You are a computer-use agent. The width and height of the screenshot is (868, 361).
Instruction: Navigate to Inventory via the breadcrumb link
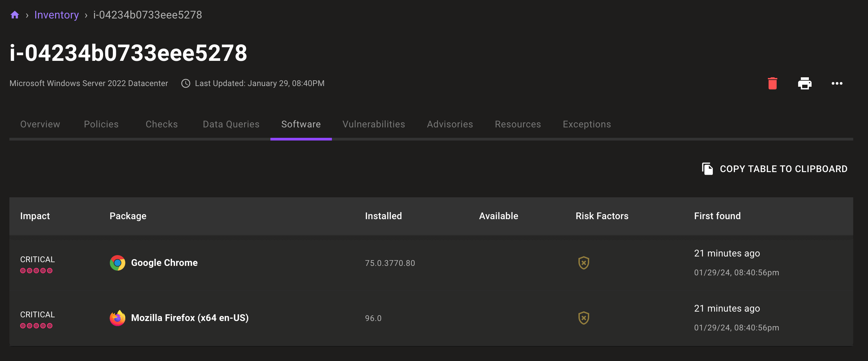[x=56, y=15]
